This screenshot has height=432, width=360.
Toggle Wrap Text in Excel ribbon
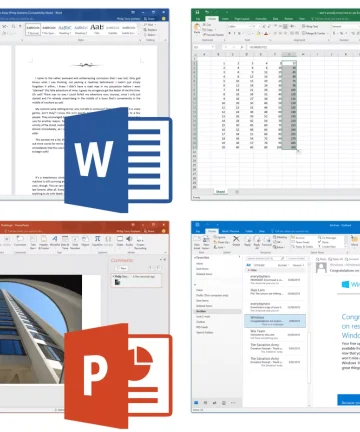pos(310,26)
